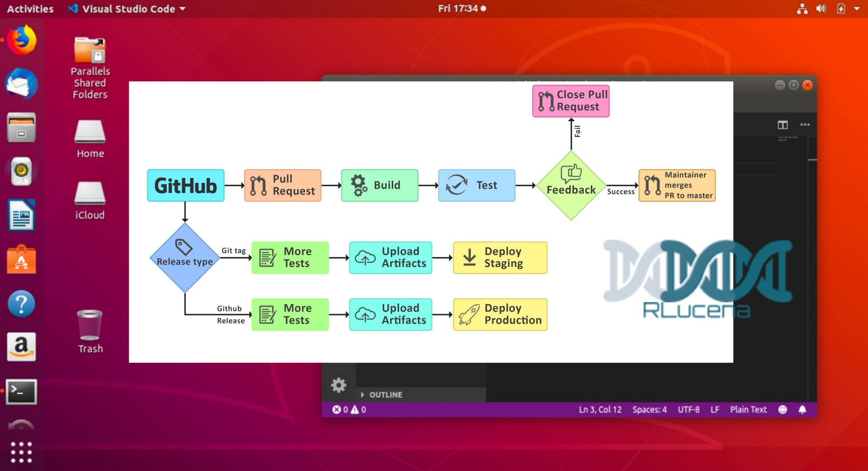Click the battery icon in the top bar
This screenshot has height=471, width=868.
coord(841,9)
